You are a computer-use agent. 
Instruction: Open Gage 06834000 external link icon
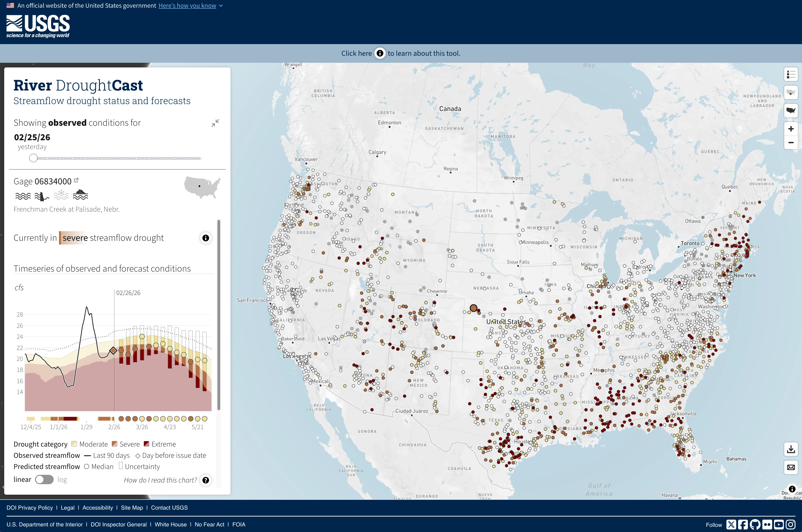click(76, 180)
